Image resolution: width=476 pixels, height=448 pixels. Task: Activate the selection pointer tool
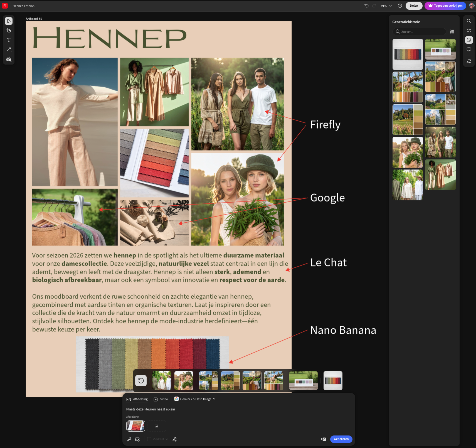[x=9, y=21]
